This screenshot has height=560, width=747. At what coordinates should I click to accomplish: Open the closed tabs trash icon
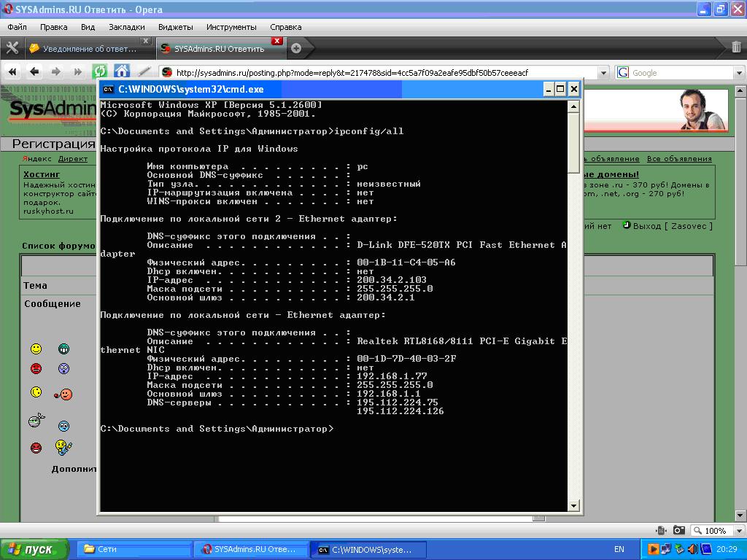tap(736, 47)
